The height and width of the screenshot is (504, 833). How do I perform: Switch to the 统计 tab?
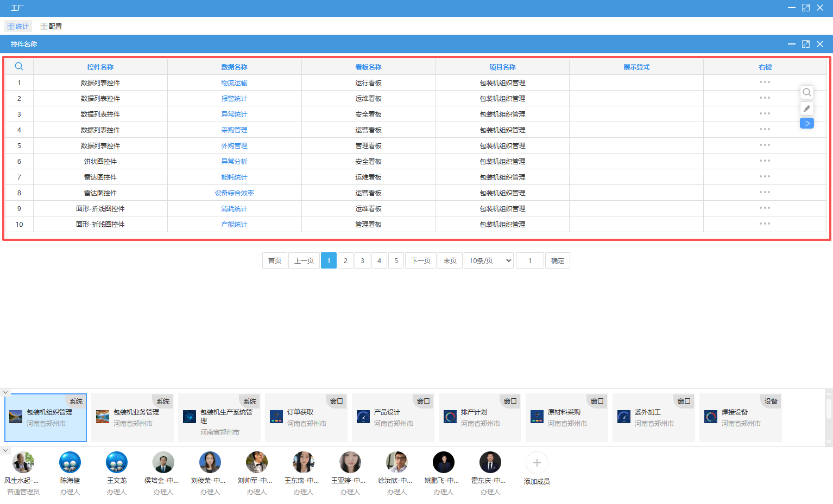tap(18, 26)
